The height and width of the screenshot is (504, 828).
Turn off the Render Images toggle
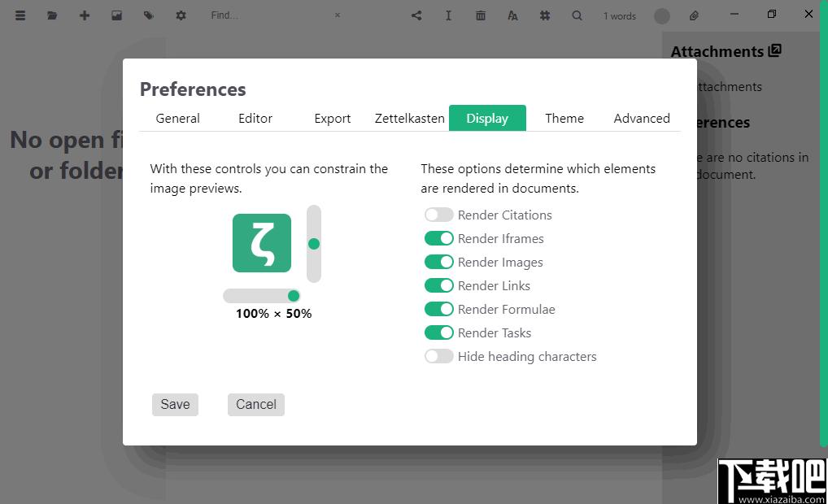point(439,262)
